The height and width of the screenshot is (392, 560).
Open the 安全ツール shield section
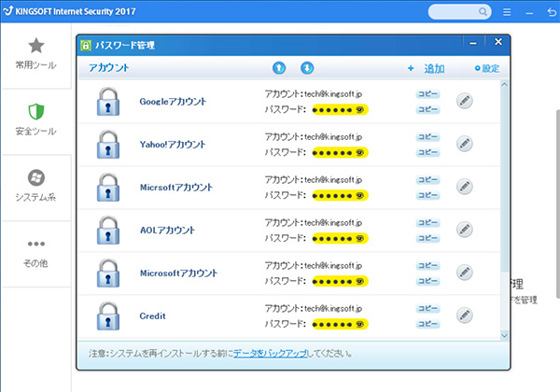click(35, 120)
